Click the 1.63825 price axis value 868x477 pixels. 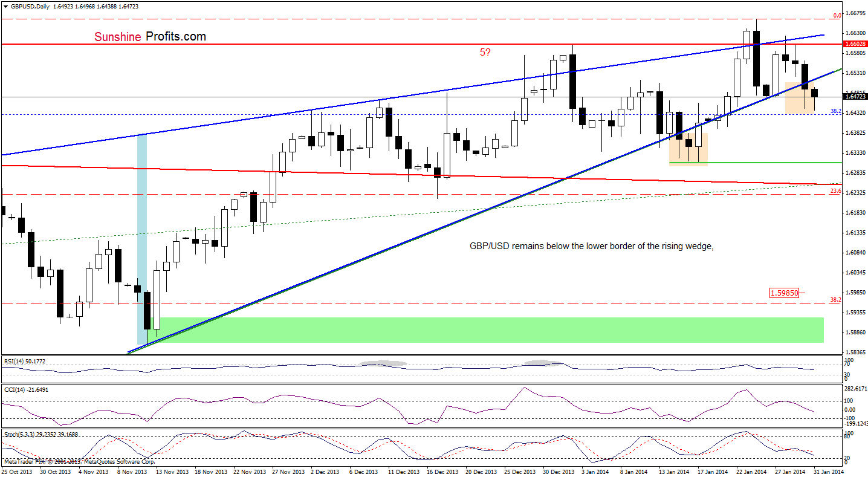click(855, 132)
